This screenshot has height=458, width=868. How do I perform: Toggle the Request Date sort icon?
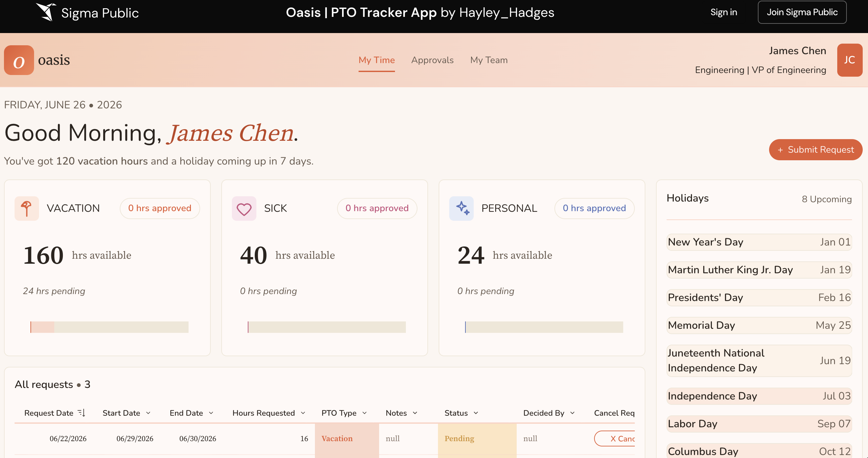(x=82, y=413)
